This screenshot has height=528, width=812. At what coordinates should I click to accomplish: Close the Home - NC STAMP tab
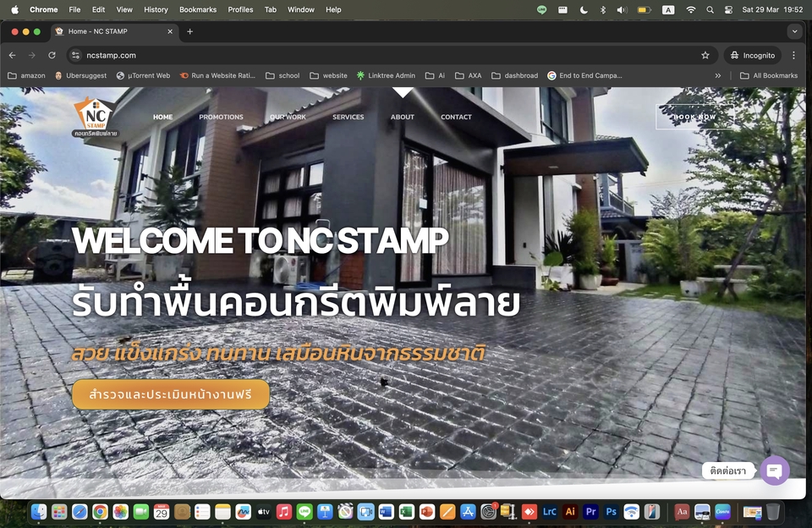click(x=170, y=31)
